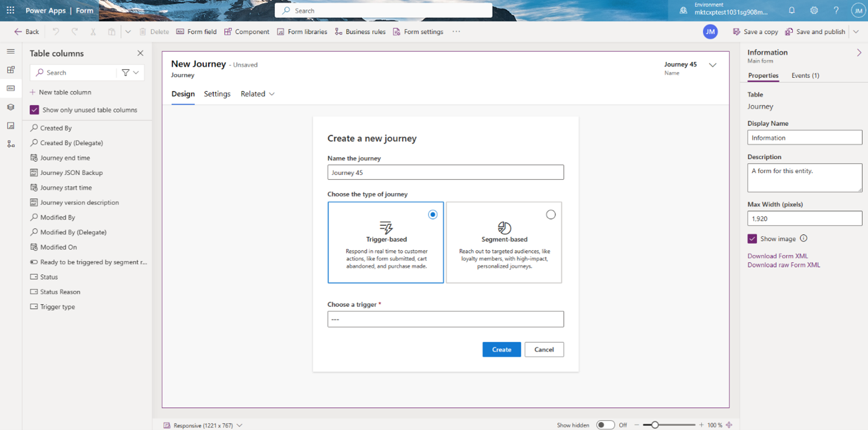This screenshot has height=430, width=868.
Task: Expand the Save and publish dropdown arrow
Action: click(x=856, y=32)
